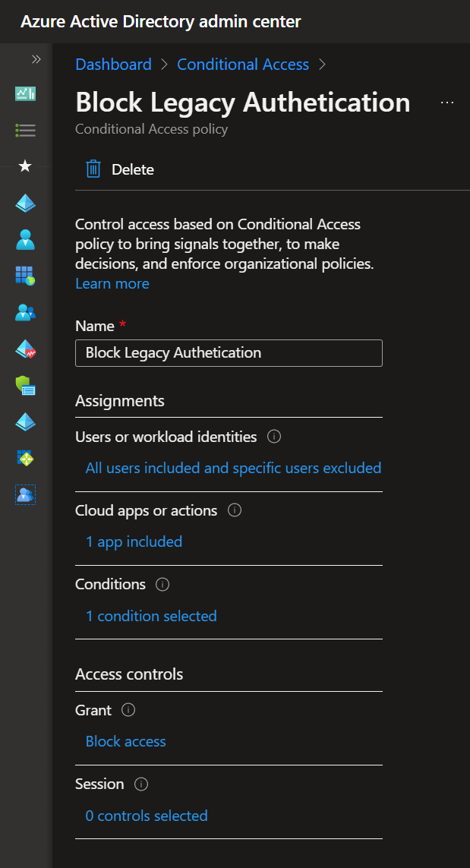The width and height of the screenshot is (470, 868).
Task: Open the 1 app included link
Action: coord(134,541)
